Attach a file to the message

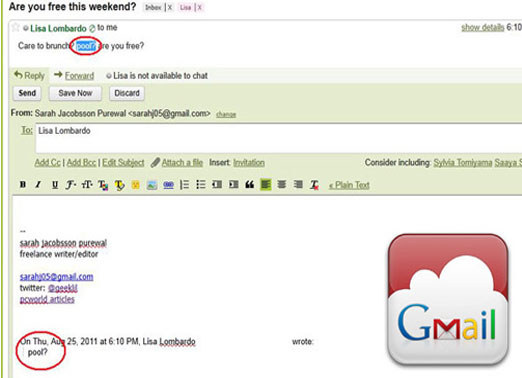182,162
